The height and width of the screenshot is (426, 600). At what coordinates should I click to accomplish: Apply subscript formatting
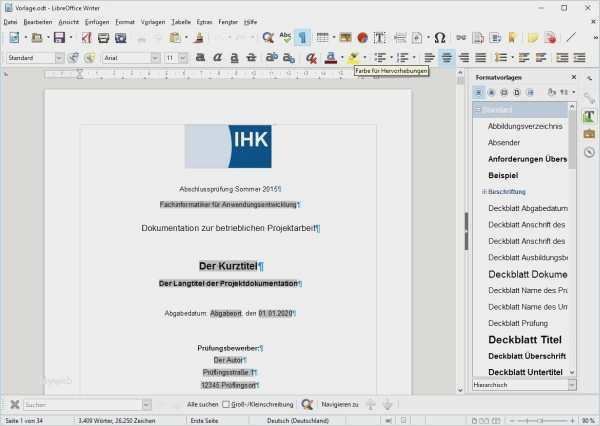point(289,58)
